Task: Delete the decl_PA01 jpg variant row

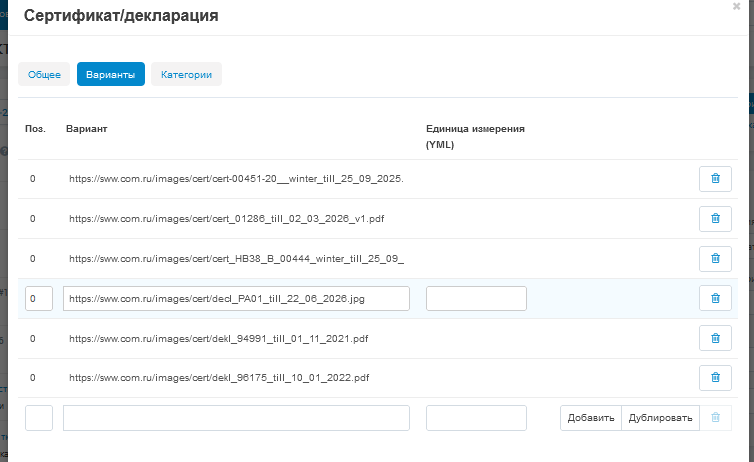Action: (x=715, y=299)
